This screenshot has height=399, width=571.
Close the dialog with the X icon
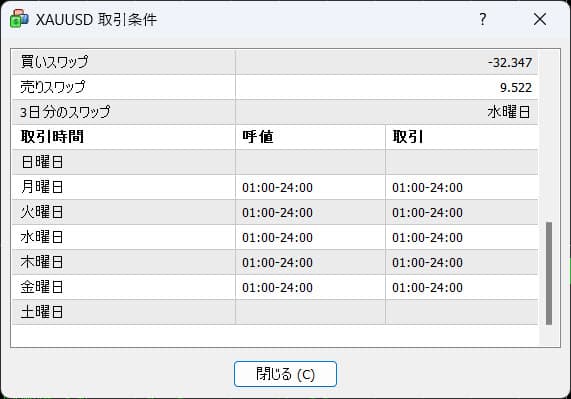540,19
